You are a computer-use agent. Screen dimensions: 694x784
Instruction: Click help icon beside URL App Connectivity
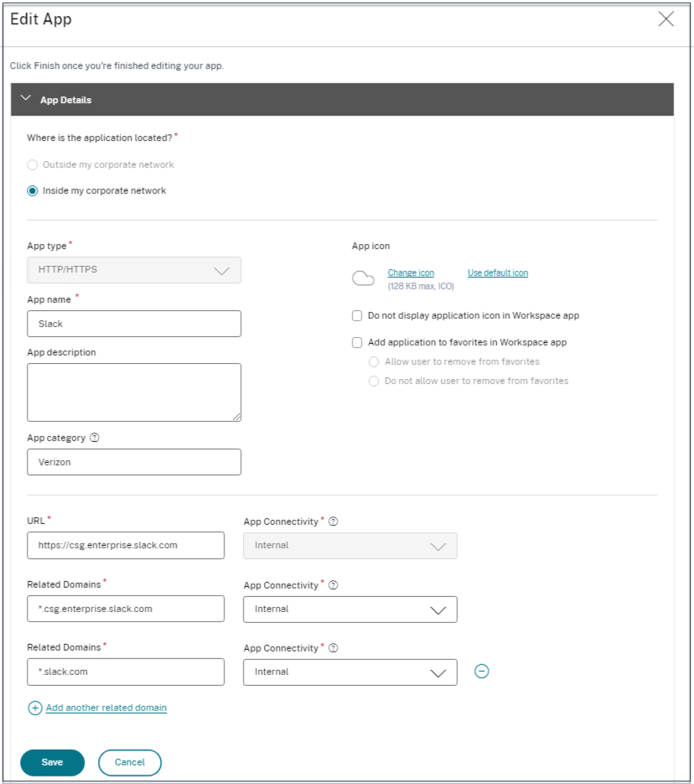click(333, 522)
